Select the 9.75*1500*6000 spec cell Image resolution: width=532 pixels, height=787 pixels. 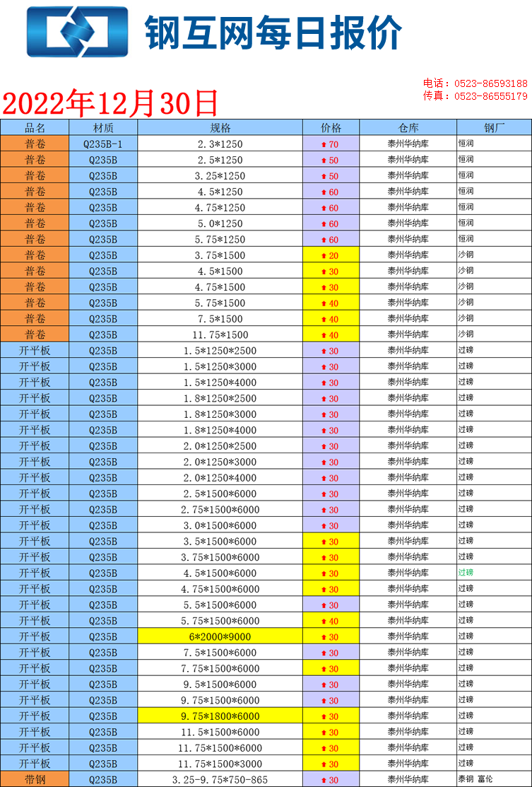click(220, 700)
